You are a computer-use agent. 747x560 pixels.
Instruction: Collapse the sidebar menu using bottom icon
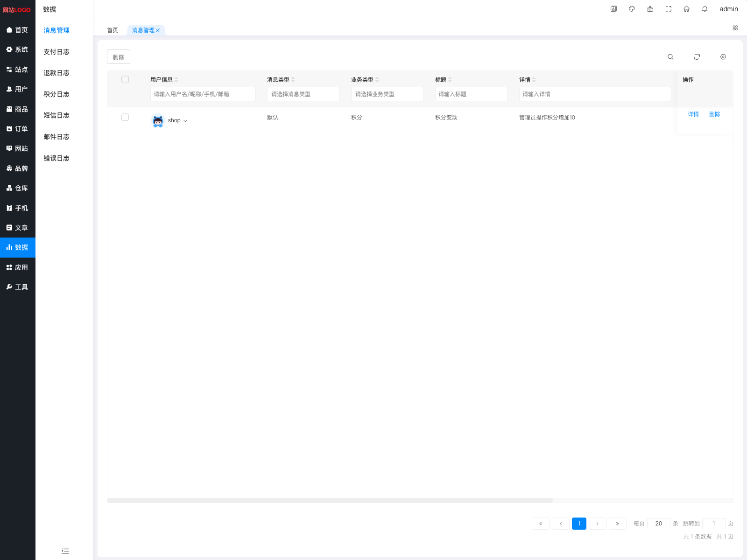(65, 551)
